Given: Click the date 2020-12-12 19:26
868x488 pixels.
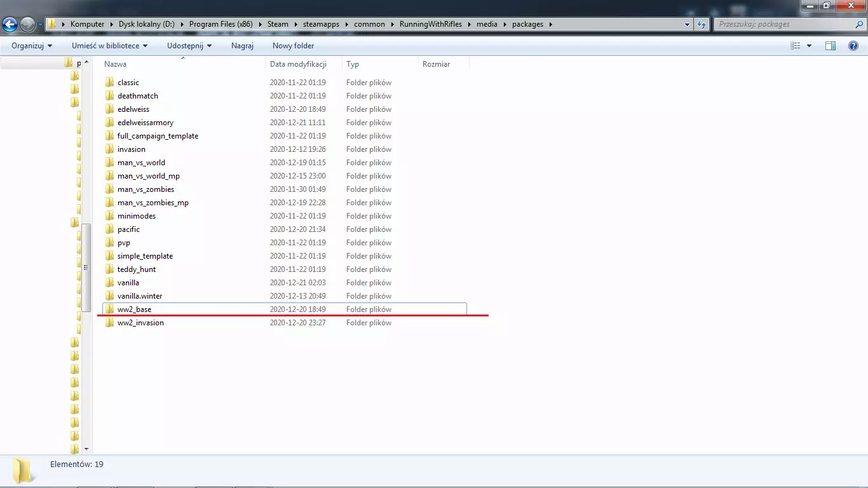Looking at the screenshot, I should [x=297, y=149].
